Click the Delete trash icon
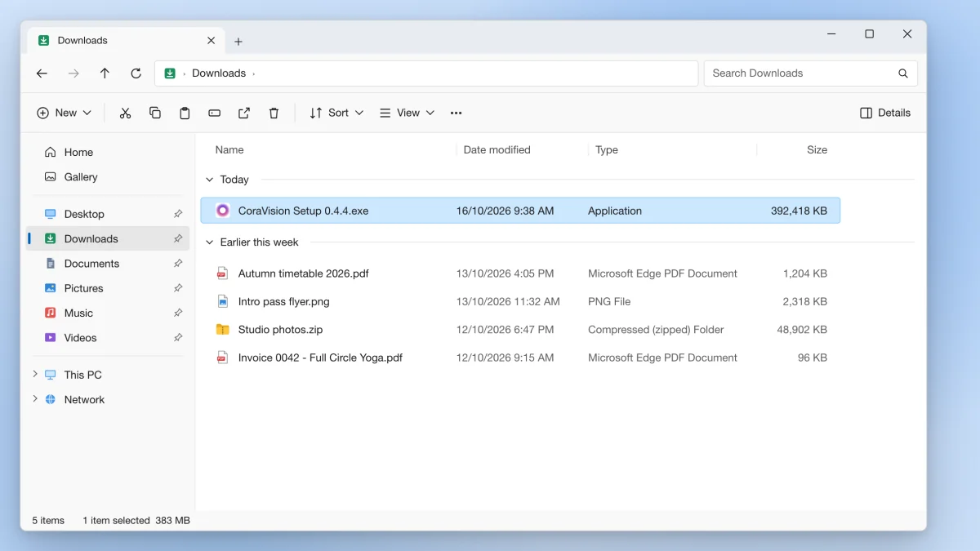The width and height of the screenshot is (980, 551). click(x=274, y=113)
